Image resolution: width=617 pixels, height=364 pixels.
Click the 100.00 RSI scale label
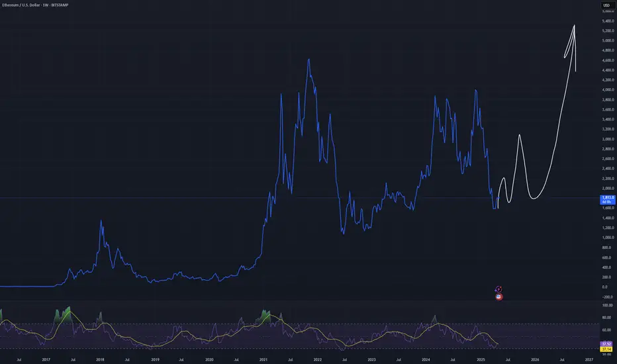[608, 305]
